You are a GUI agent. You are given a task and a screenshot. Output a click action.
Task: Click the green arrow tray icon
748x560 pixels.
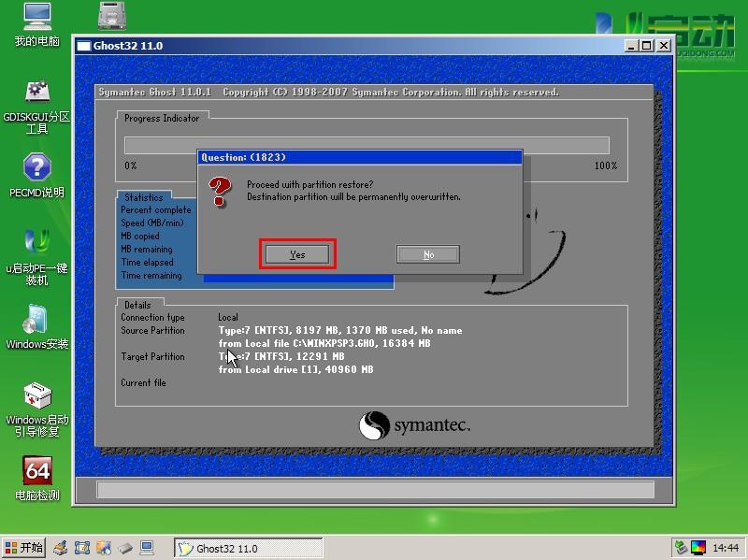[x=682, y=548]
